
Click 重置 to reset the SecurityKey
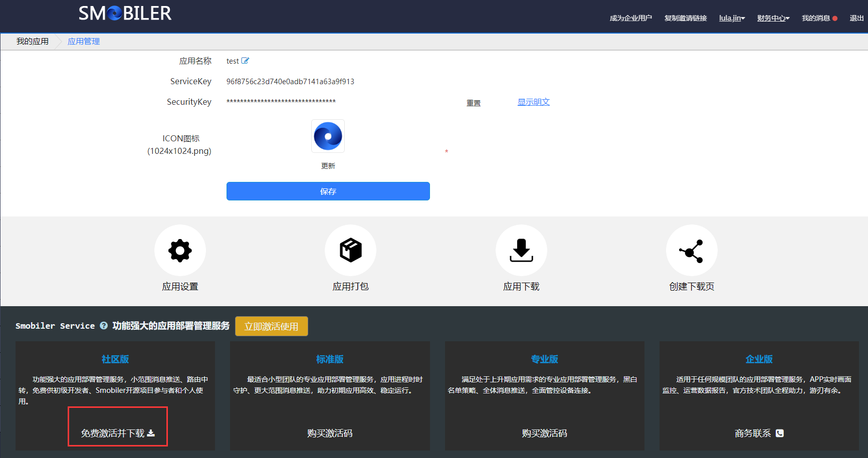[x=474, y=103]
